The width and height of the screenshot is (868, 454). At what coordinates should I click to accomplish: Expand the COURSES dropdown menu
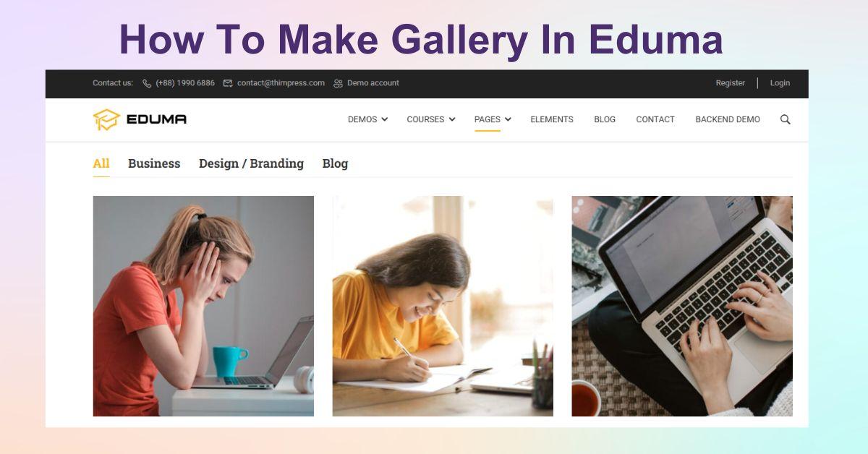click(x=431, y=119)
